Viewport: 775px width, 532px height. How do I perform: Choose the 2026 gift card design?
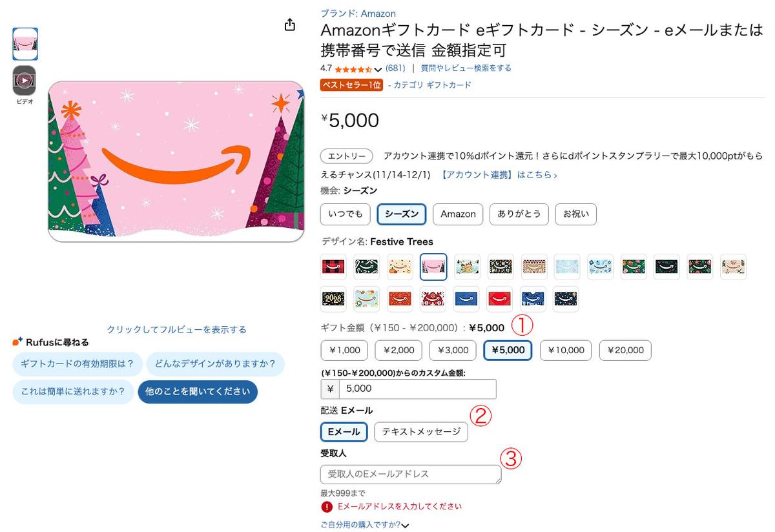coord(333,298)
